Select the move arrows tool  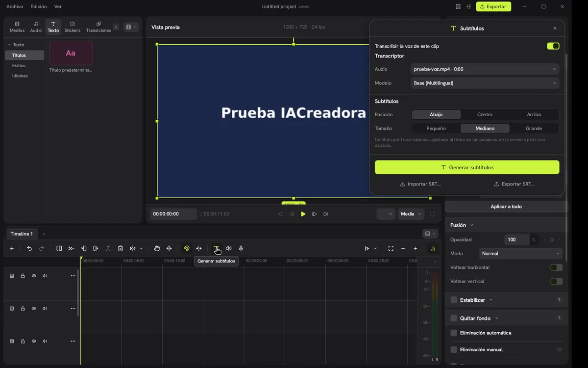click(x=169, y=248)
